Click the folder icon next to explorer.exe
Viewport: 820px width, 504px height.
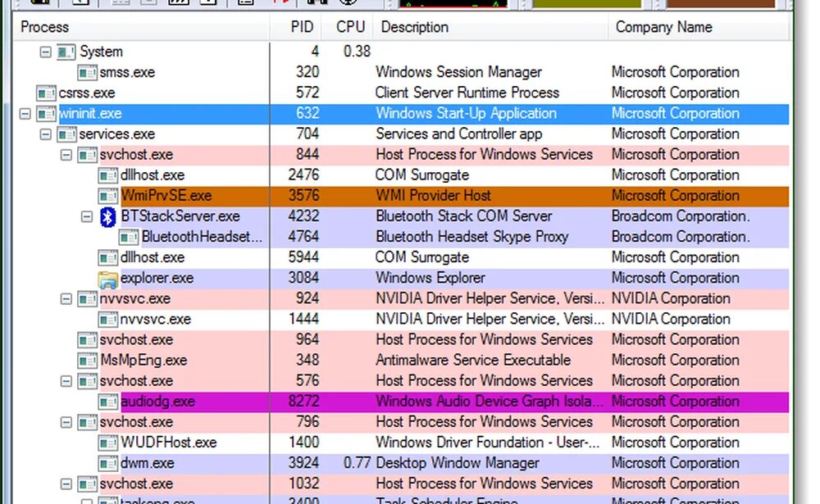107,279
